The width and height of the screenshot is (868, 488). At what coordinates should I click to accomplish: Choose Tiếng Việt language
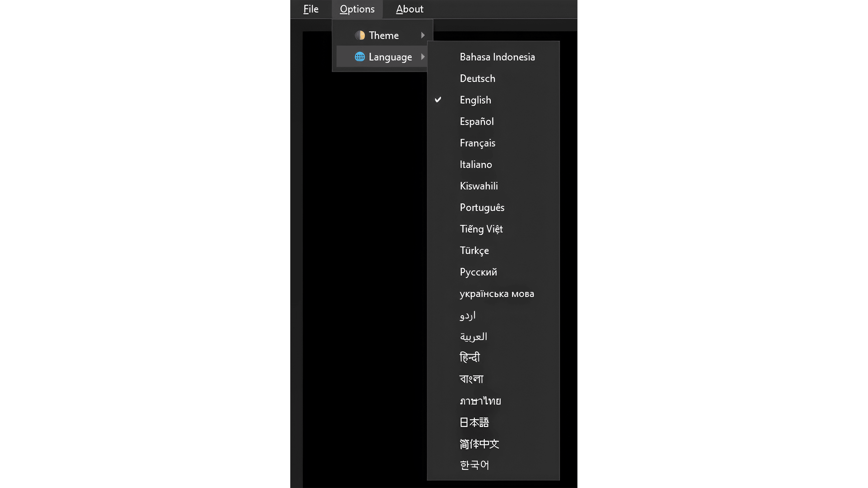click(x=481, y=229)
